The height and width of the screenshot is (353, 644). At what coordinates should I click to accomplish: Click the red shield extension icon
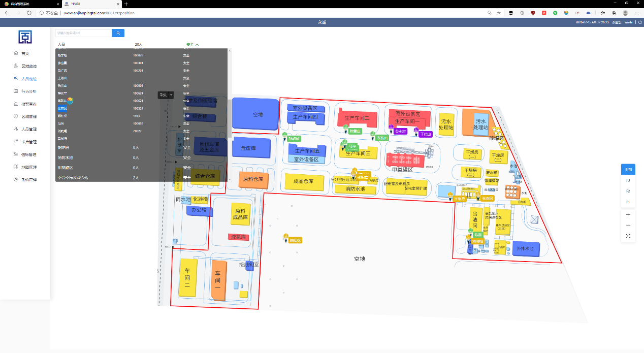click(x=533, y=12)
